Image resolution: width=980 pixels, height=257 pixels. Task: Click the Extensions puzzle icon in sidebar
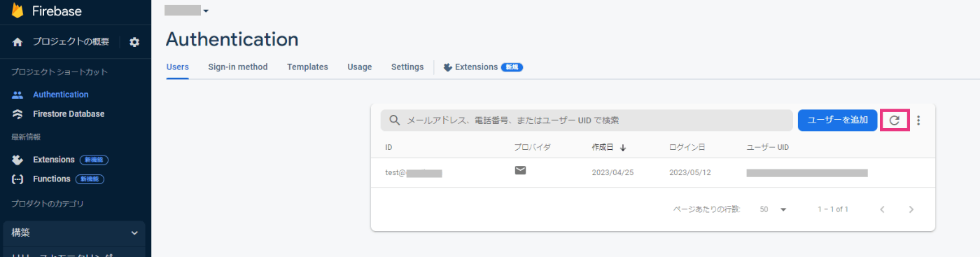pos(17,160)
